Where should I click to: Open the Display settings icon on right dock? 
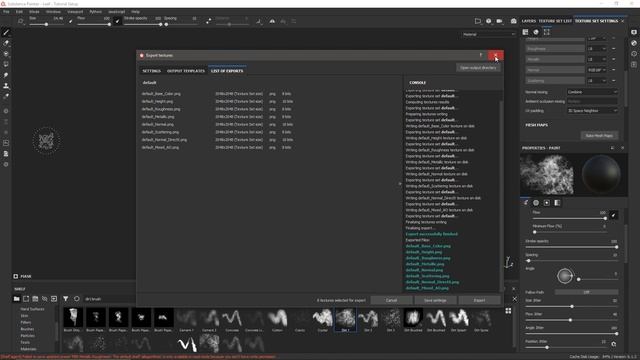pos(634,32)
